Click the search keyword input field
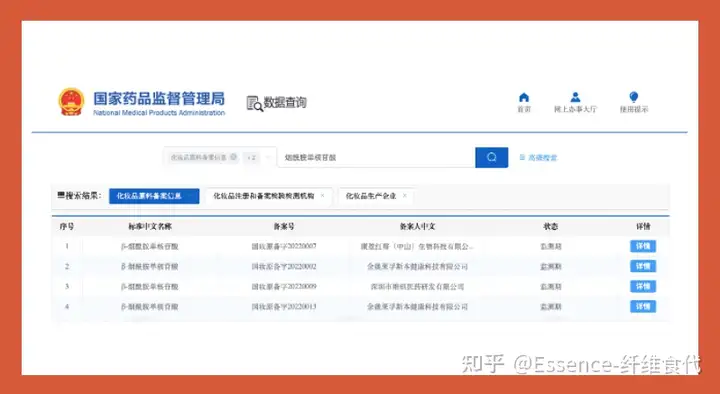Screen dimensions: 720x394 [x=377, y=158]
